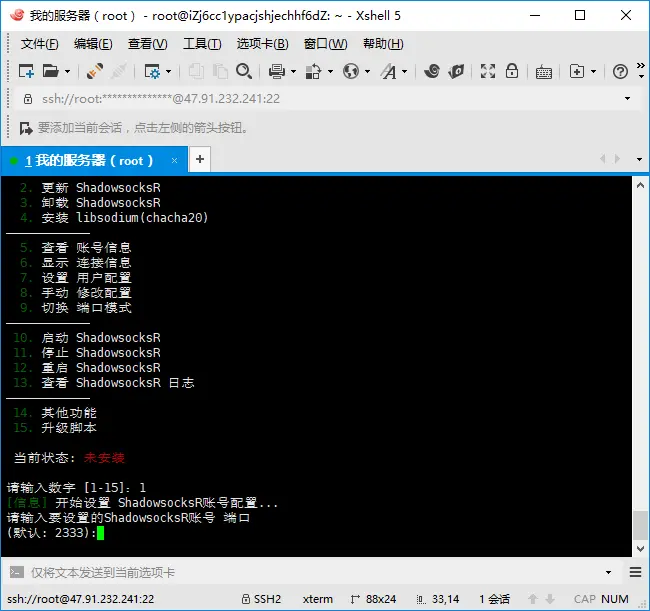Screen dimensions: 650x611
Task: Expand the new tab layout dropdown arrow
Action: [594, 72]
